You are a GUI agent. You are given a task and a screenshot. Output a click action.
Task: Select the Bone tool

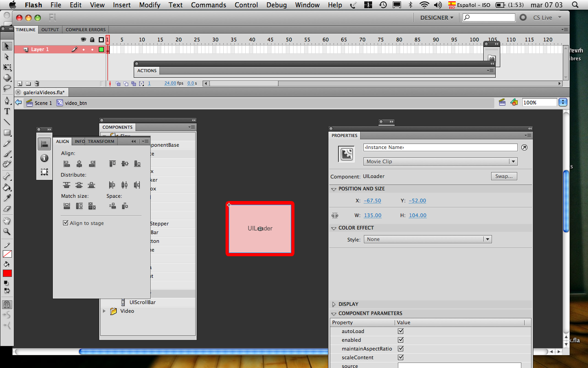[x=7, y=177]
